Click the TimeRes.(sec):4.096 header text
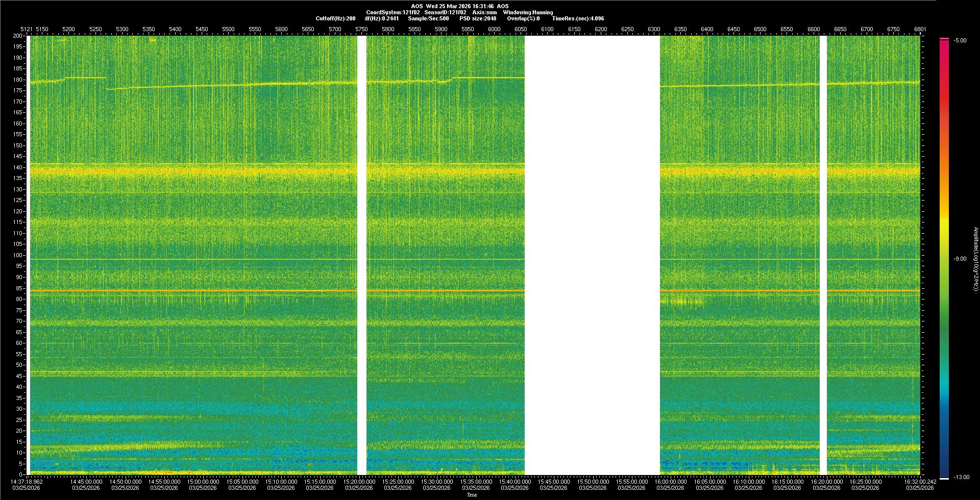Screen dimensions: 980x500 pyautogui.click(x=578, y=18)
